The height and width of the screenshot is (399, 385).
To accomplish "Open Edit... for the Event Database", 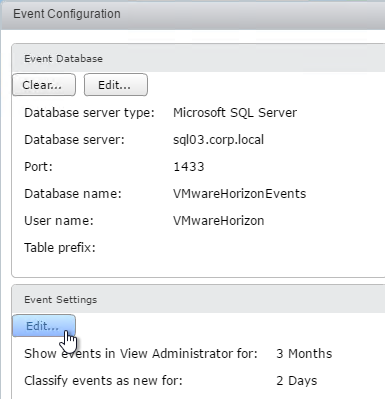I will tap(116, 85).
